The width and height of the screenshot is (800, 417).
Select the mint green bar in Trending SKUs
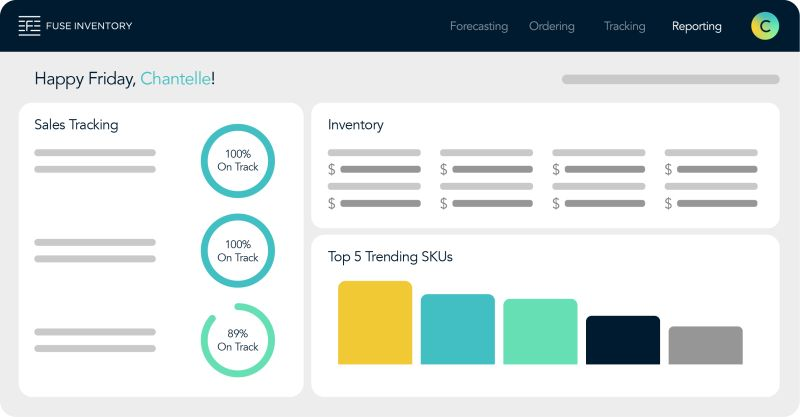540,332
